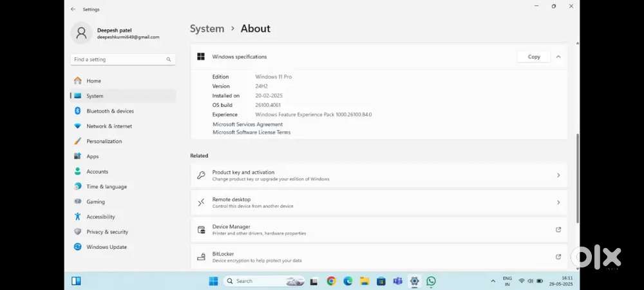The image size is (644, 290).
Task: Open Microsoft Software License Terms link
Action: [251, 132]
